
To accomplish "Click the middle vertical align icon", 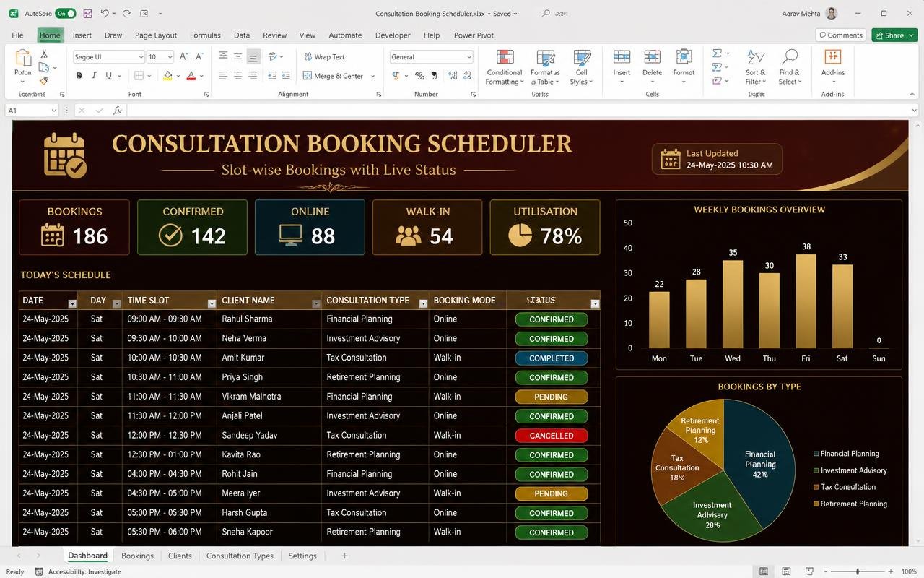I will [x=237, y=56].
